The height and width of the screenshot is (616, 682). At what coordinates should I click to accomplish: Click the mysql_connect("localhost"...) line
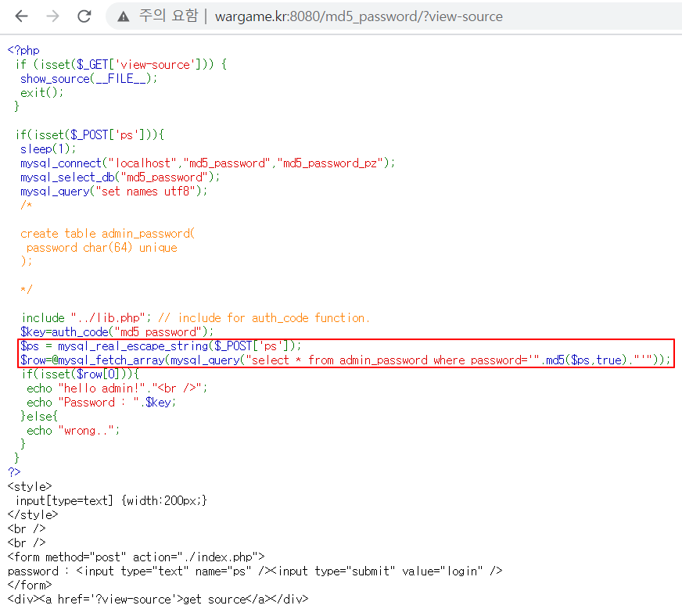tap(207, 163)
